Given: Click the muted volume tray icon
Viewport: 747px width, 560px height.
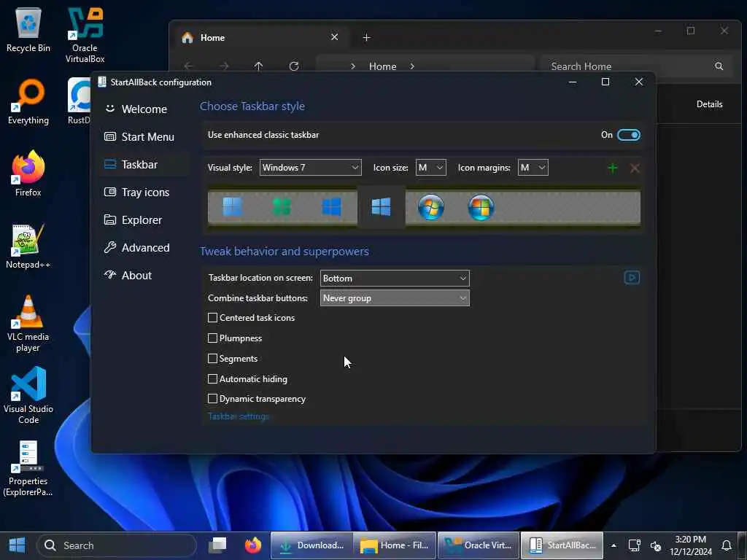Looking at the screenshot, I should pos(656,545).
